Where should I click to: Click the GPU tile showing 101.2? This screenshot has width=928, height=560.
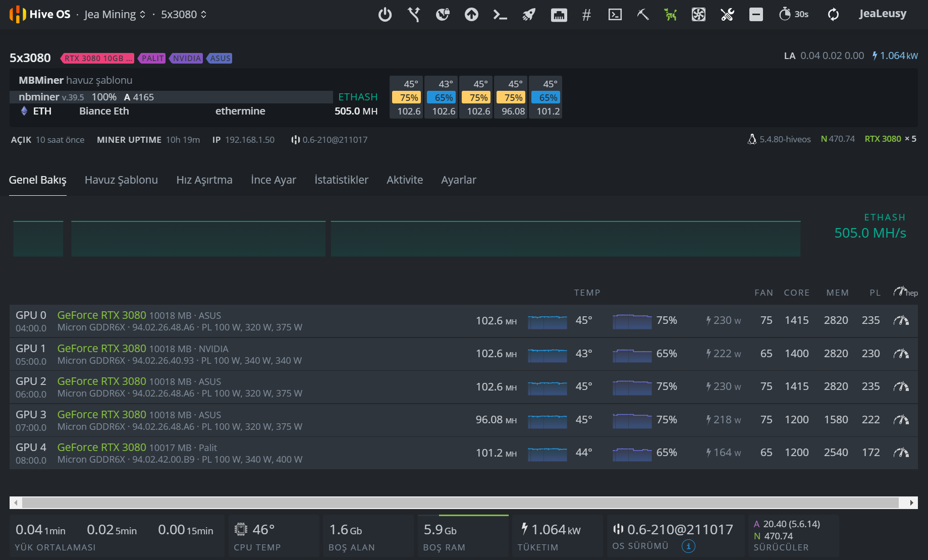546,97
